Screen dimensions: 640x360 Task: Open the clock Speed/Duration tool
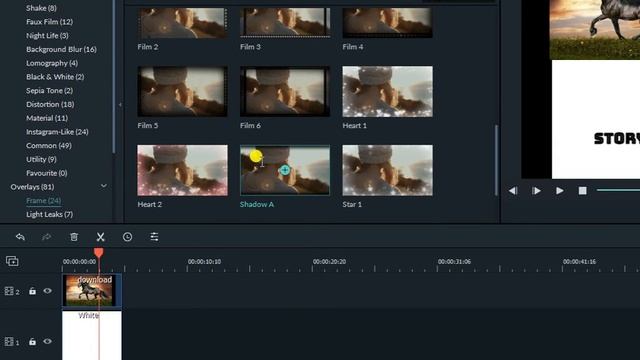(127, 237)
